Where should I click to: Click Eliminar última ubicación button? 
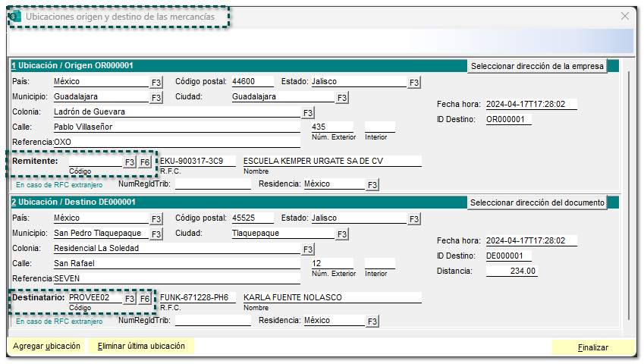[x=142, y=346]
